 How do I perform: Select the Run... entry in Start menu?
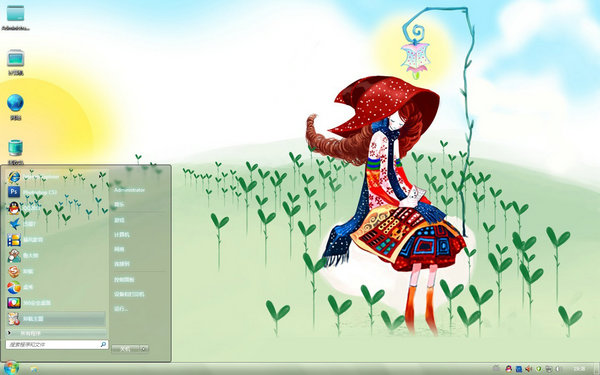pyautogui.click(x=121, y=309)
